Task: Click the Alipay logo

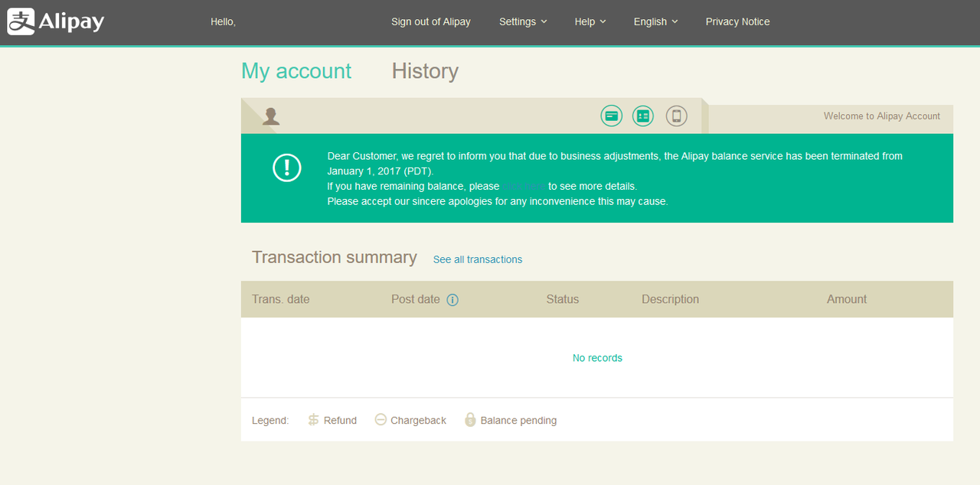Action: (56, 21)
